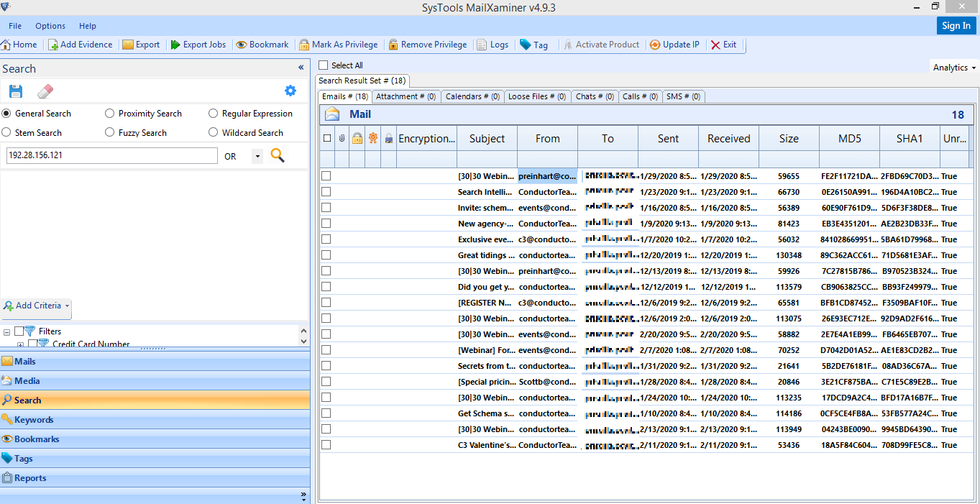Image resolution: width=980 pixels, height=504 pixels.
Task: Click the attachment paperclip column header
Action: click(x=342, y=138)
